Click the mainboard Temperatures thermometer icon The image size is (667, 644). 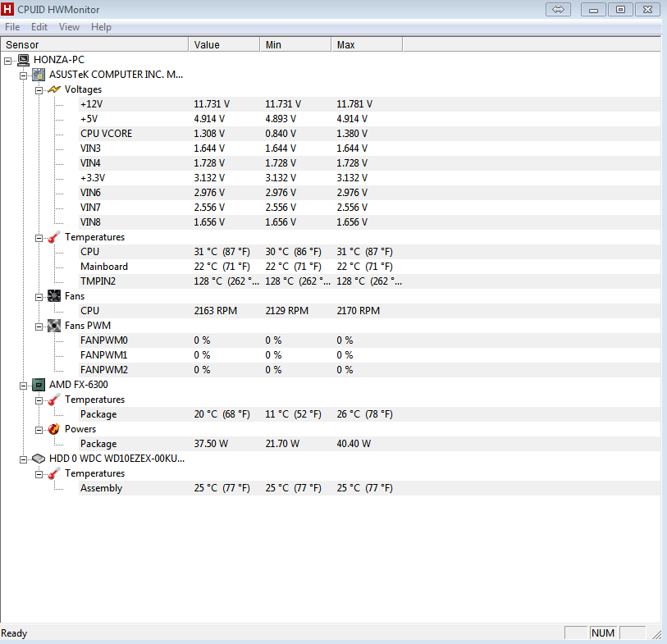pos(54,237)
